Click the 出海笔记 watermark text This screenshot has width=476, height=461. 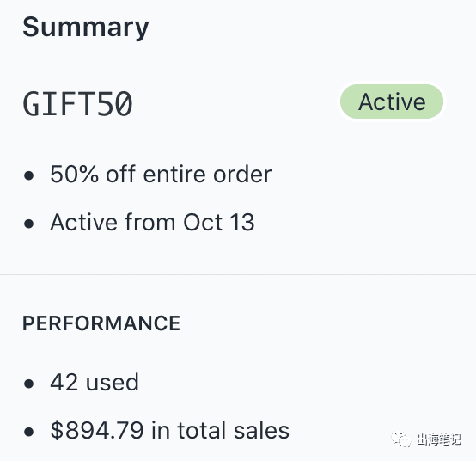pyautogui.click(x=439, y=439)
